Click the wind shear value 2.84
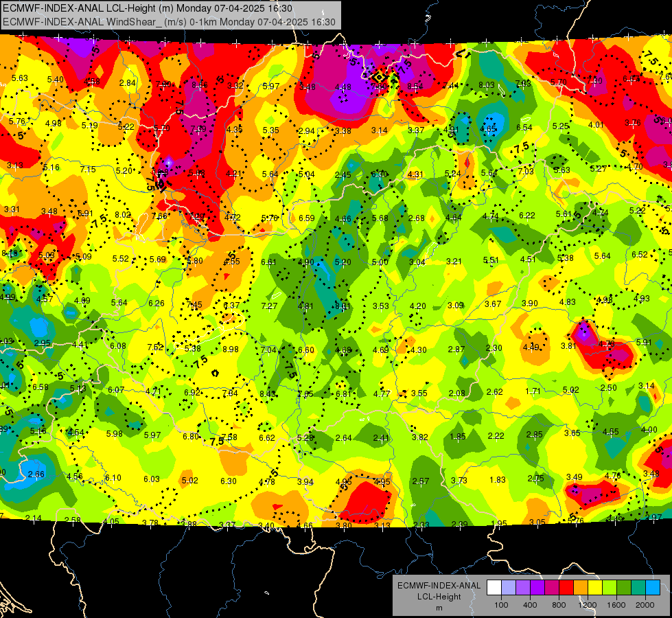 [128, 83]
